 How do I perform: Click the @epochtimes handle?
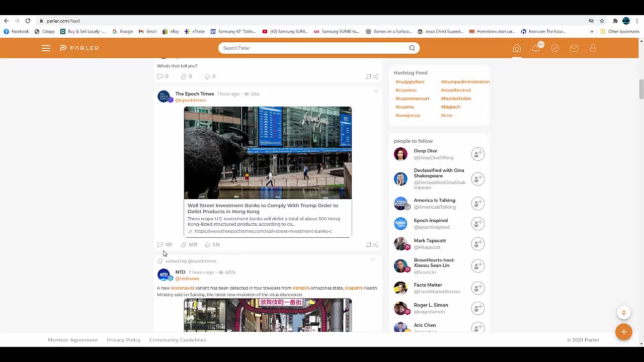191,100
